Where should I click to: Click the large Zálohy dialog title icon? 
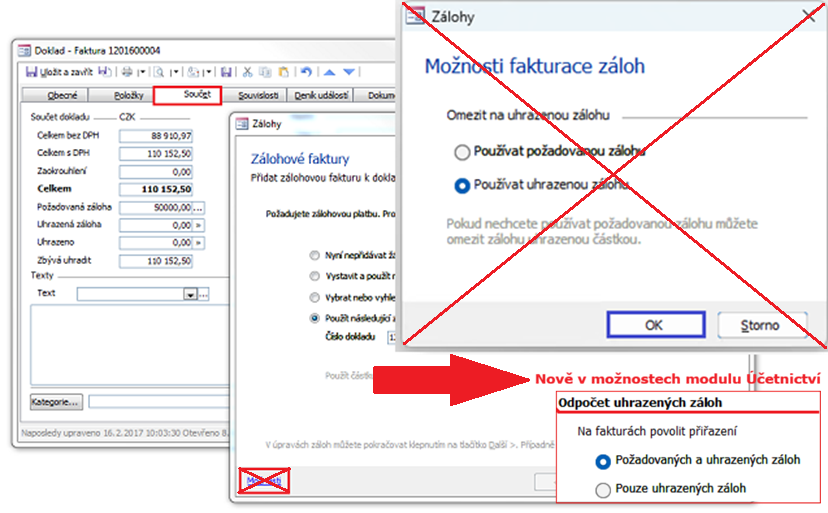tap(416, 16)
